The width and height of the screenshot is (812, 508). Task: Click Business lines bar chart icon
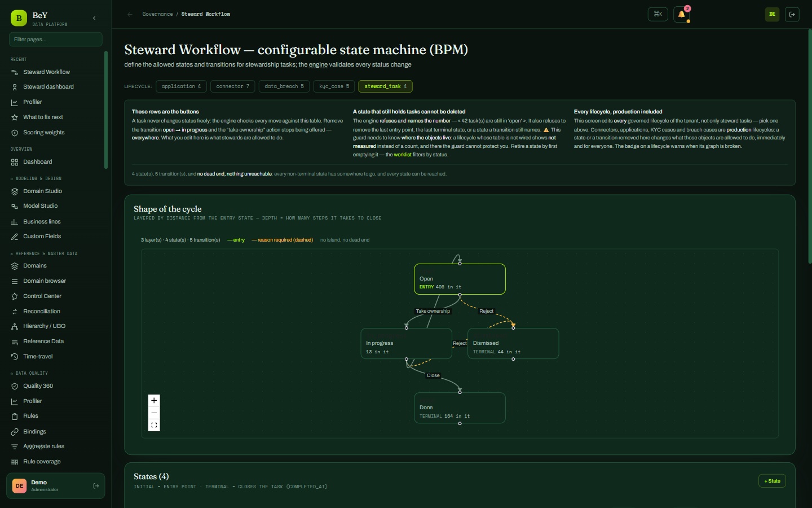[15, 222]
